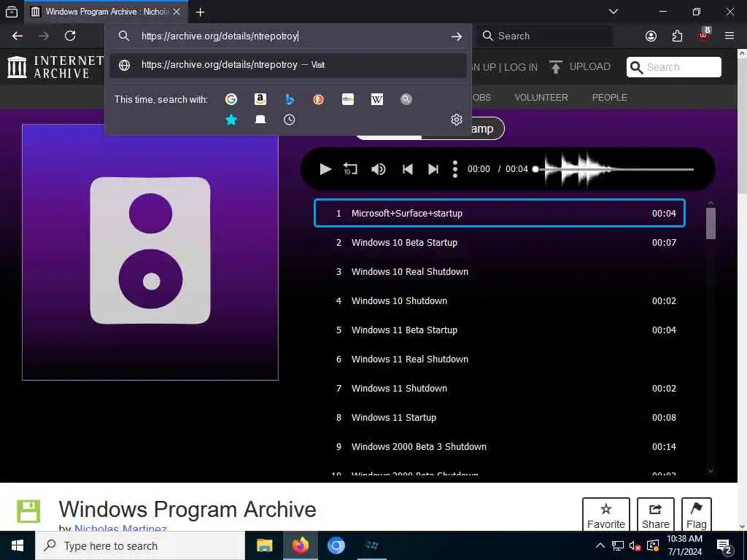This screenshot has width=747, height=560.
Task: Open search settings gear in urlbar
Action: coord(457,120)
